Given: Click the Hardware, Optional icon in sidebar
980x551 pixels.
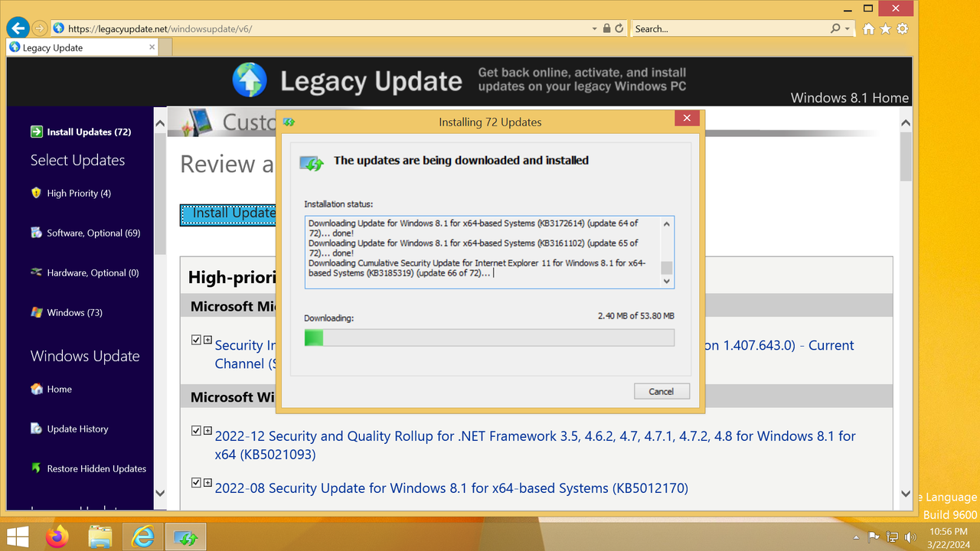Looking at the screenshot, I should [36, 272].
